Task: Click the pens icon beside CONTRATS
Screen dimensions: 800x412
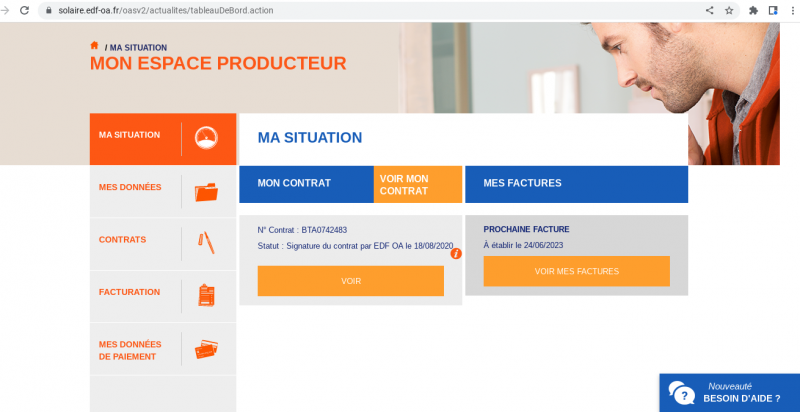Action: (206, 242)
